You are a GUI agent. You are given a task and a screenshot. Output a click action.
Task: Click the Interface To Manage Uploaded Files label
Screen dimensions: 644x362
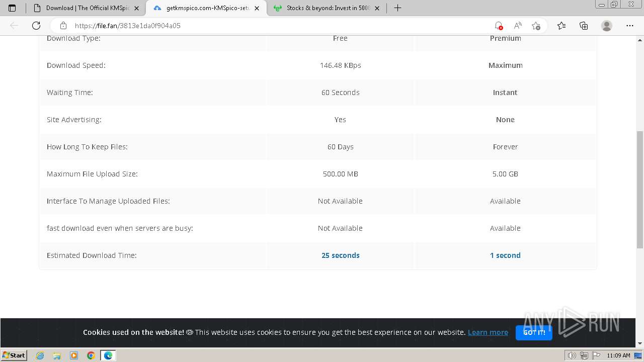tap(108, 201)
